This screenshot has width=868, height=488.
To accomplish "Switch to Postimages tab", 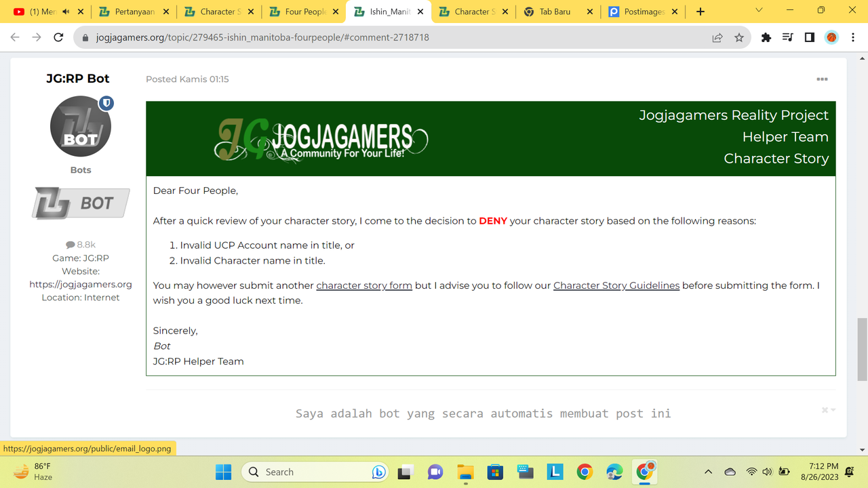I will pos(642,12).
